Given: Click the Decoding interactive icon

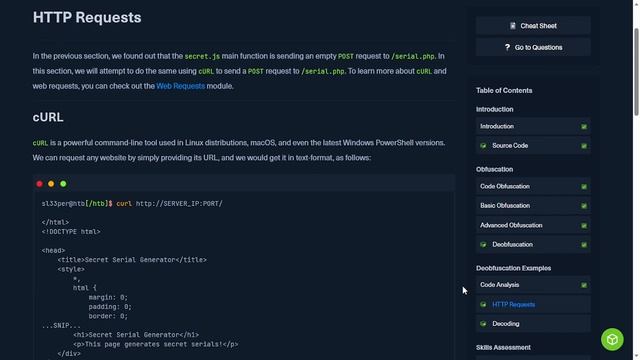Looking at the screenshot, I should click(x=483, y=324).
